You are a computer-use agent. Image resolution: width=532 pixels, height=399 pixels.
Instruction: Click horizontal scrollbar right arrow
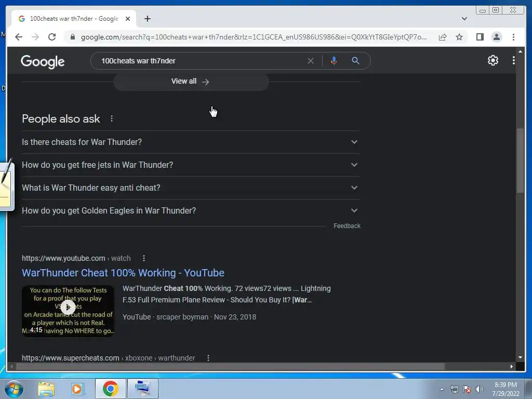click(512, 366)
